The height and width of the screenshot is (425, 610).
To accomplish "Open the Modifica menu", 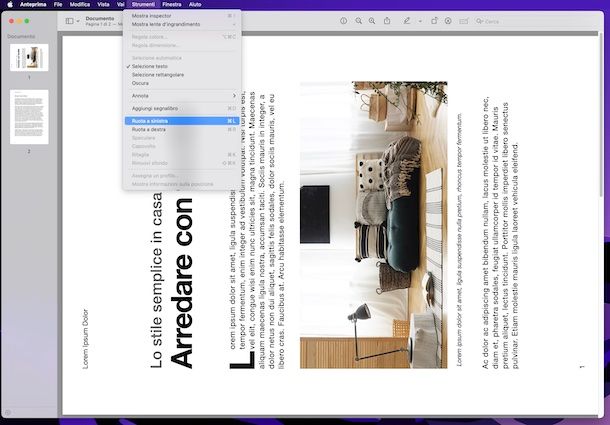I will pos(80,5).
